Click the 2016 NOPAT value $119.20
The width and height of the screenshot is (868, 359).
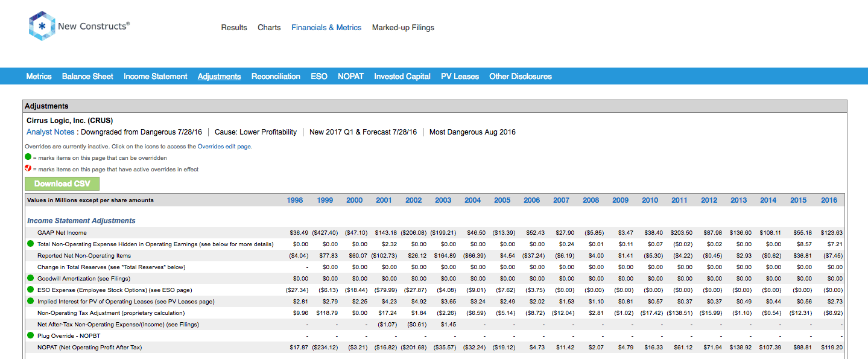point(831,348)
